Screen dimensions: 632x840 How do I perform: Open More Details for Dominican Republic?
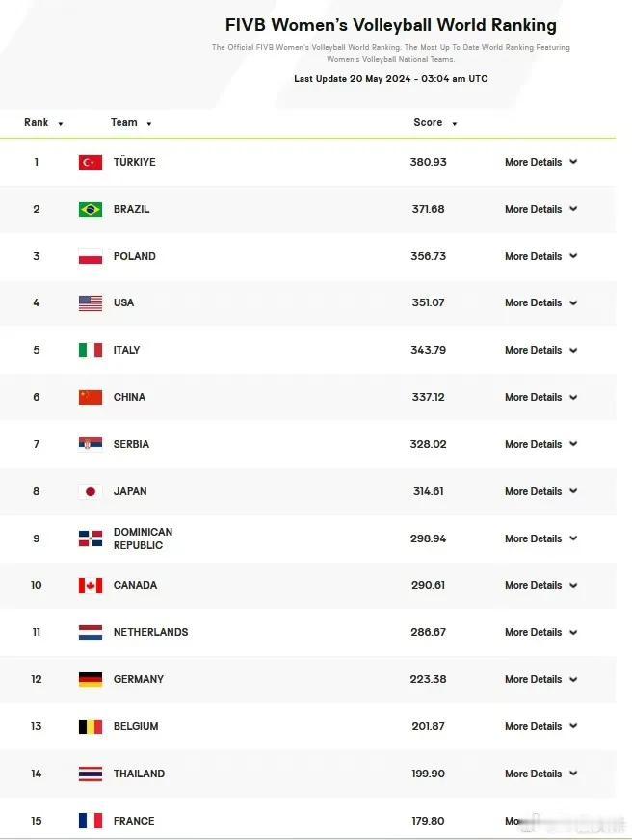540,538
